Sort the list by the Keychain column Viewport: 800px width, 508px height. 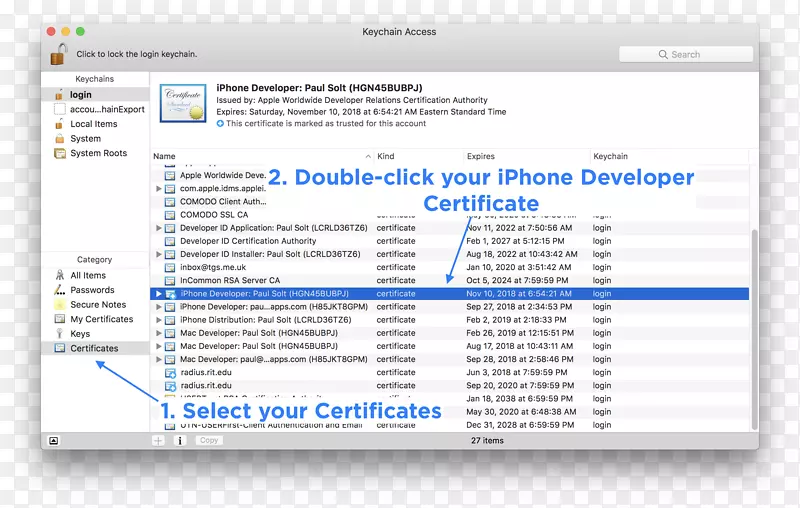[610, 157]
